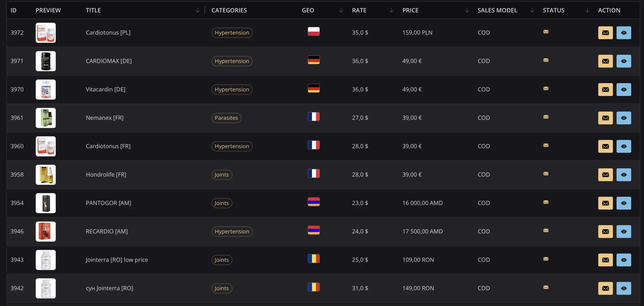Viewport: 644px width, 306px height.
Task: Sort the table by Title column arrow
Action: pyautogui.click(x=198, y=10)
